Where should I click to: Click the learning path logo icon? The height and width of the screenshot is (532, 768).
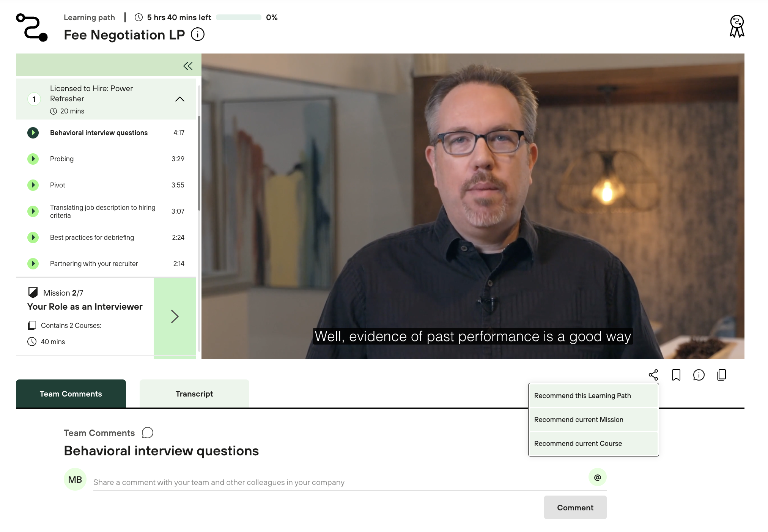pyautogui.click(x=32, y=27)
